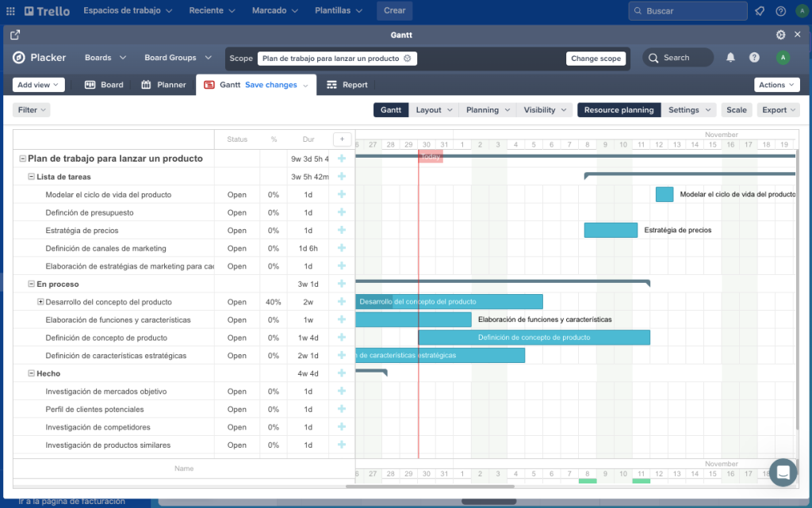The width and height of the screenshot is (812, 508).
Task: Add subtask with plus icon beside Estratégia de precios
Action: pos(341,230)
